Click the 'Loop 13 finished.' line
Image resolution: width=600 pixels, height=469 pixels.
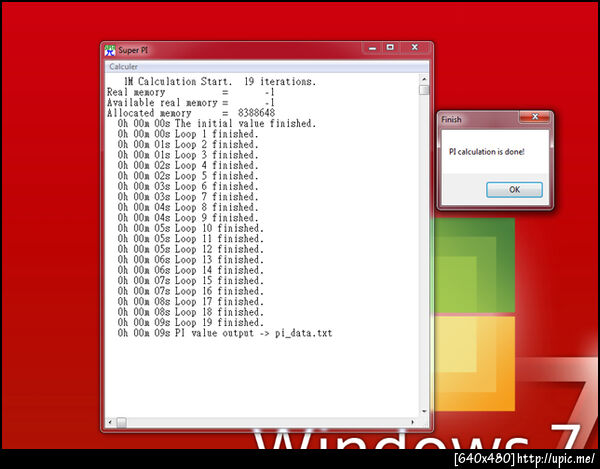(191, 260)
